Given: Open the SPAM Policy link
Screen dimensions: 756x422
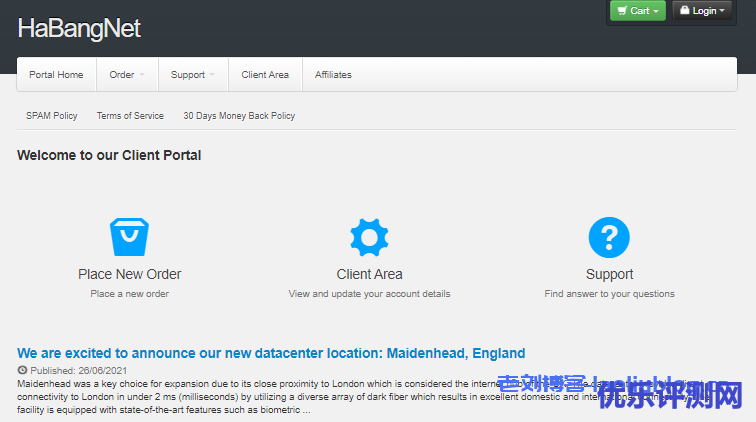Looking at the screenshot, I should (x=52, y=116).
